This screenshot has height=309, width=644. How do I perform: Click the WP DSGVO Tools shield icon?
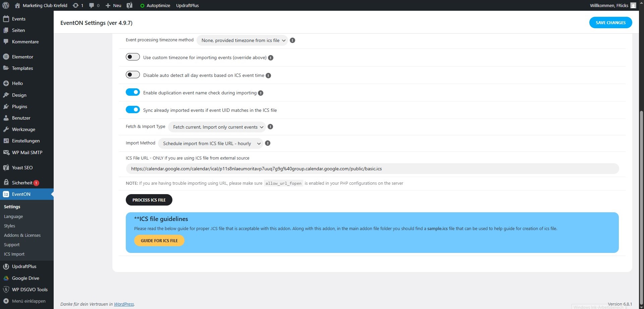(6, 290)
